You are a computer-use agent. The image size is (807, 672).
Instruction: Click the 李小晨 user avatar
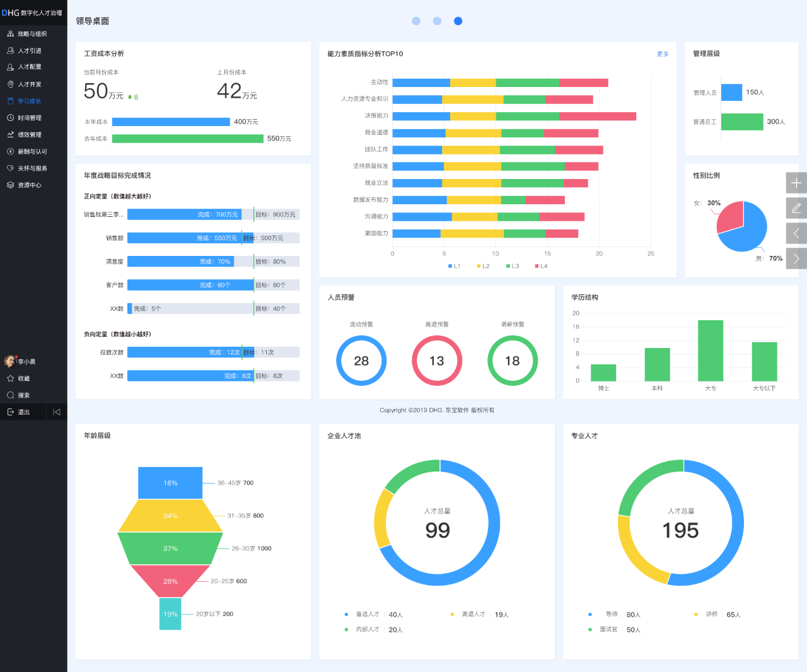pos(10,361)
